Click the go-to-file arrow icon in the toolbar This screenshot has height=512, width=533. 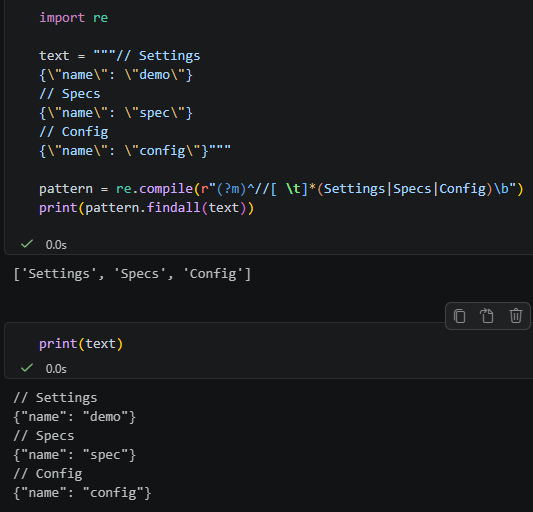[x=486, y=316]
